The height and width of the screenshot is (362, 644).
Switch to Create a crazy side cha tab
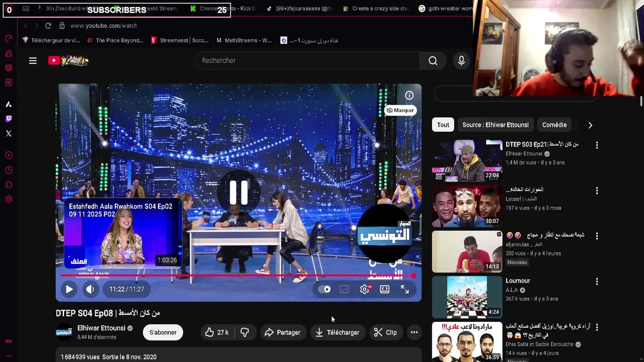click(375, 9)
